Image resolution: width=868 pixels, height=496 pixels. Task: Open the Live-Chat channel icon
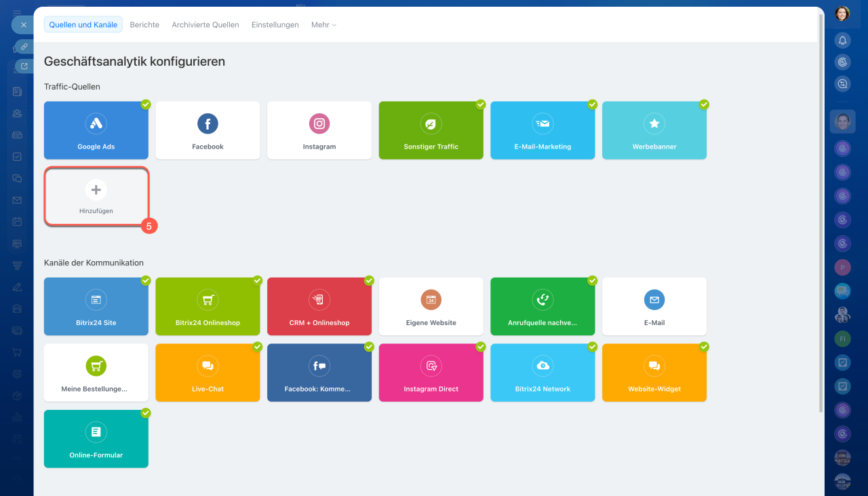208,366
